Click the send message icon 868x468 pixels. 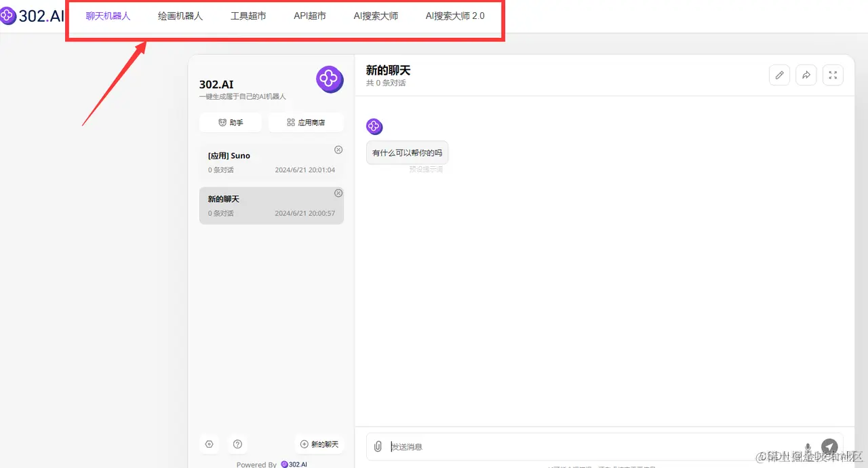click(x=829, y=446)
